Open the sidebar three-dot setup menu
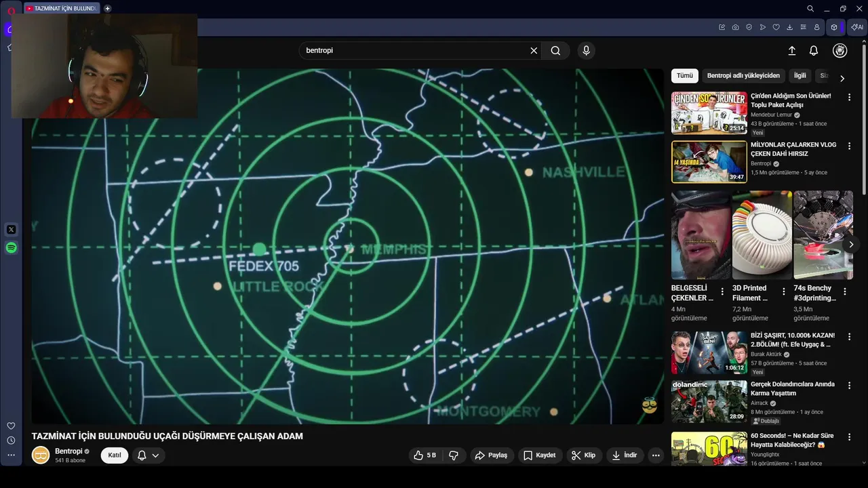This screenshot has height=488, width=868. coord(11,455)
